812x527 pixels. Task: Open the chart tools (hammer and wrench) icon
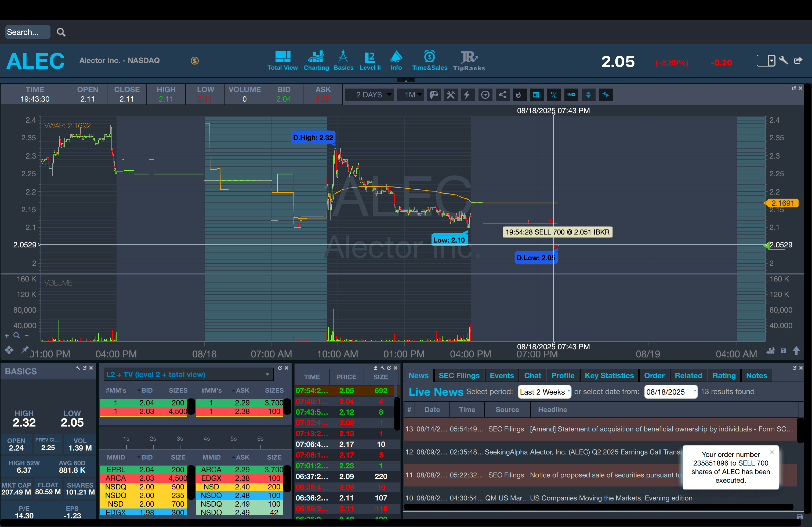(451, 95)
